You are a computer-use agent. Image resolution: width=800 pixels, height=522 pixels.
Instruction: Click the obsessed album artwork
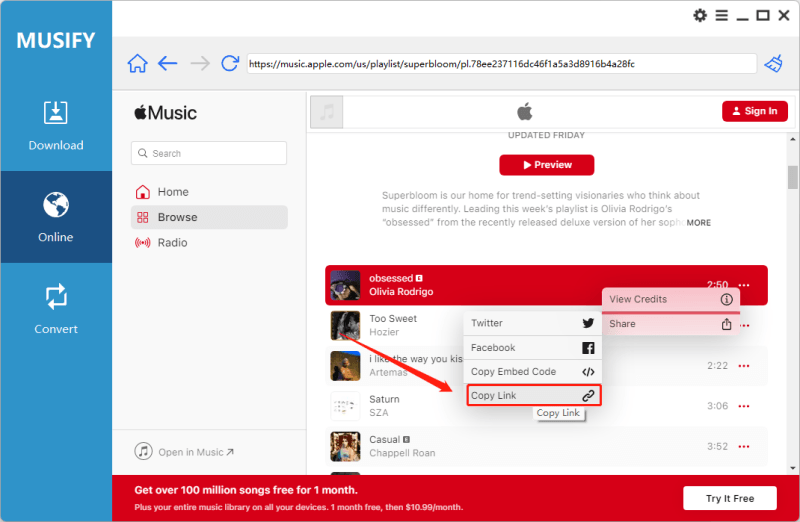345,285
